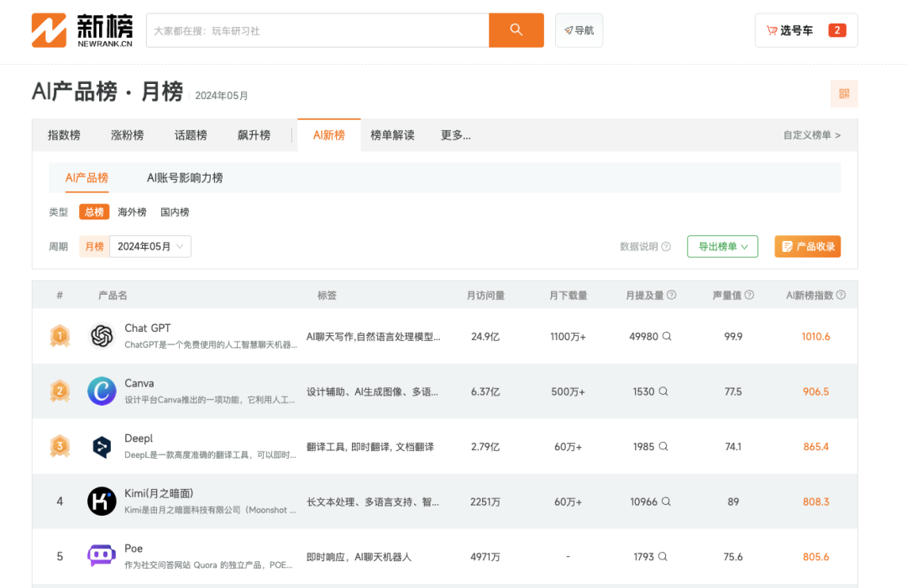Click the Canva product logo
The width and height of the screenshot is (907, 588).
tap(102, 391)
